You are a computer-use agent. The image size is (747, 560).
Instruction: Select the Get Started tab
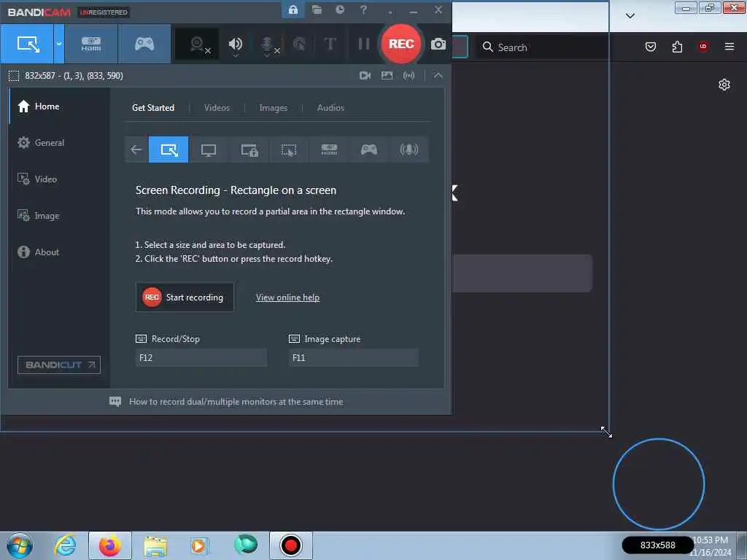[153, 108]
